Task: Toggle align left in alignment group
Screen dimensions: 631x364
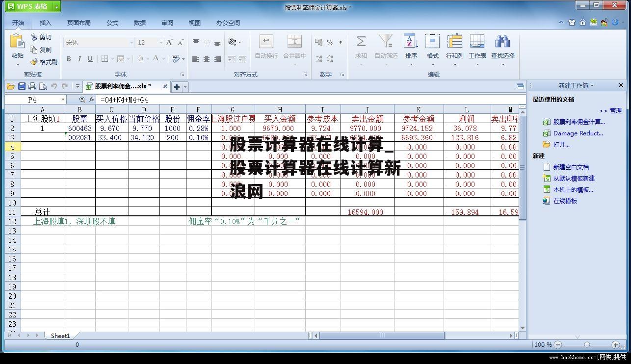Action: coord(195,59)
